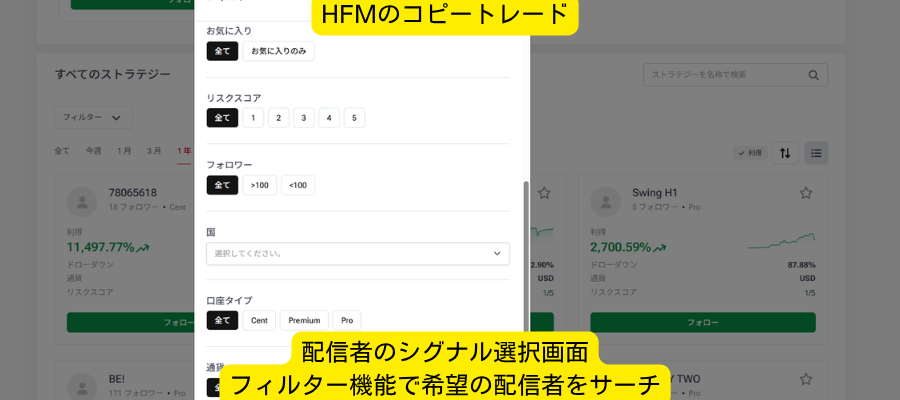Click the 78065618 avatar icon
900x400 pixels.
pyautogui.click(x=82, y=201)
